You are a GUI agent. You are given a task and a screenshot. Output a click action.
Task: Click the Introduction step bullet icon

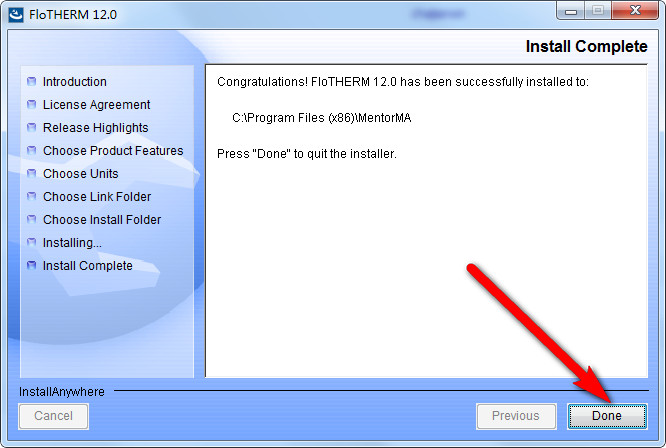31,82
